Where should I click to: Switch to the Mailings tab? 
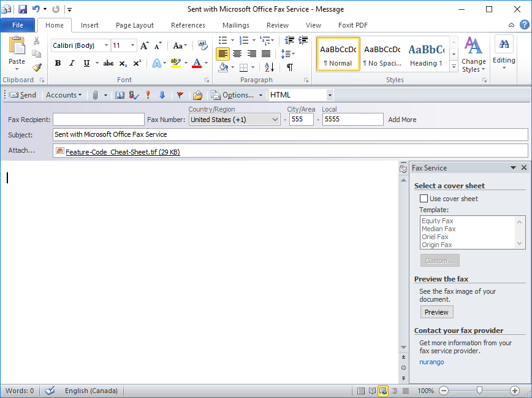pos(236,25)
